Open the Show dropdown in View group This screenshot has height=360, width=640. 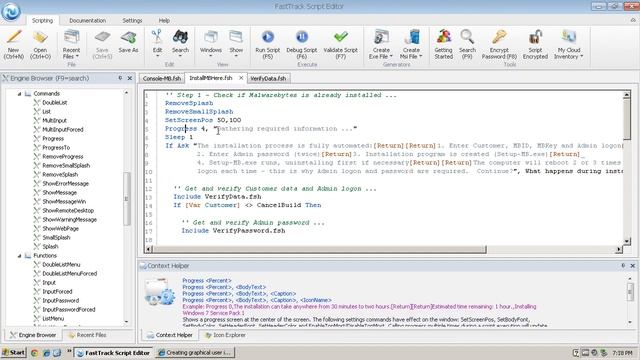pos(236,43)
